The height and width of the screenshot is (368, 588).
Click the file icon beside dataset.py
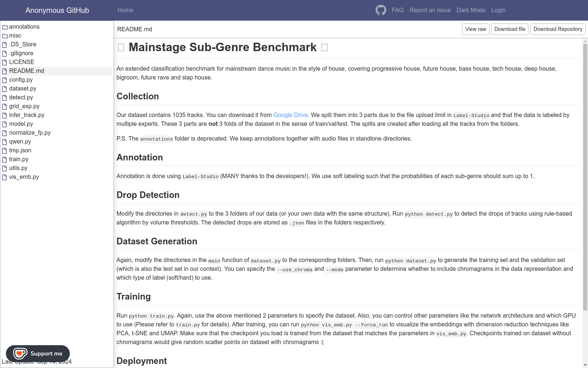click(5, 89)
